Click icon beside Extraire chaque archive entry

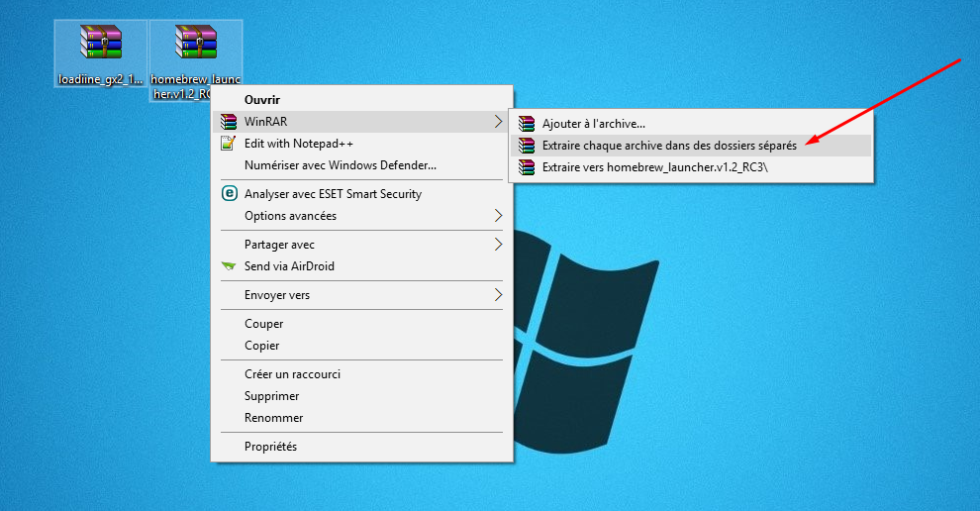(527, 146)
